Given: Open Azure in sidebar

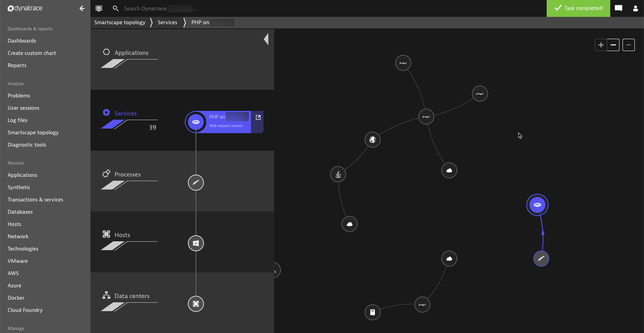Looking at the screenshot, I should point(14,285).
